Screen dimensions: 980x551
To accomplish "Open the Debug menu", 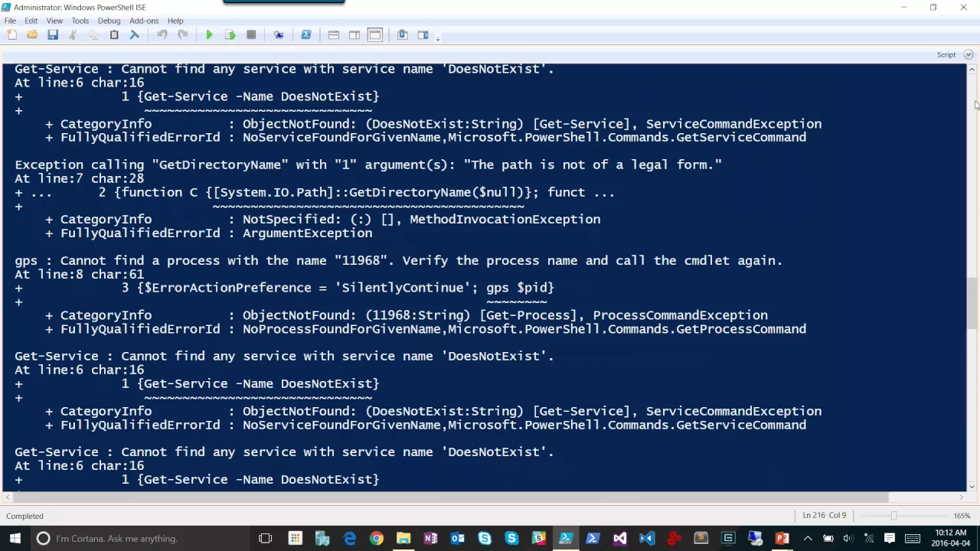I will tap(109, 21).
